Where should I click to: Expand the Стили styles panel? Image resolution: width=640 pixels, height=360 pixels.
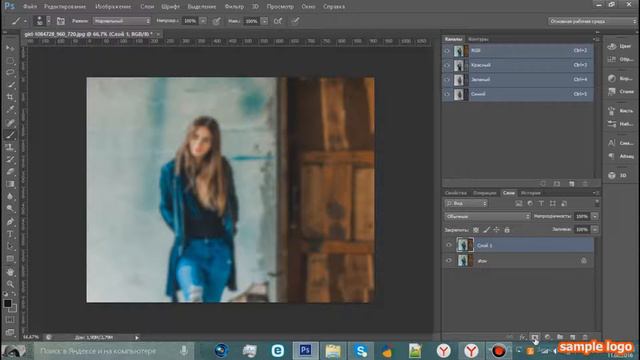[620, 92]
